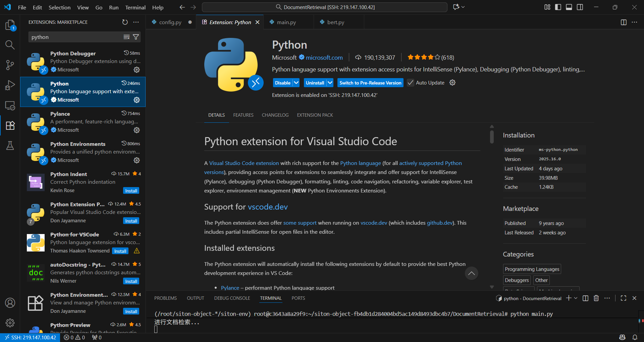Switch to config.py editor tab
Viewport: 644px width, 342px height.
tap(171, 22)
